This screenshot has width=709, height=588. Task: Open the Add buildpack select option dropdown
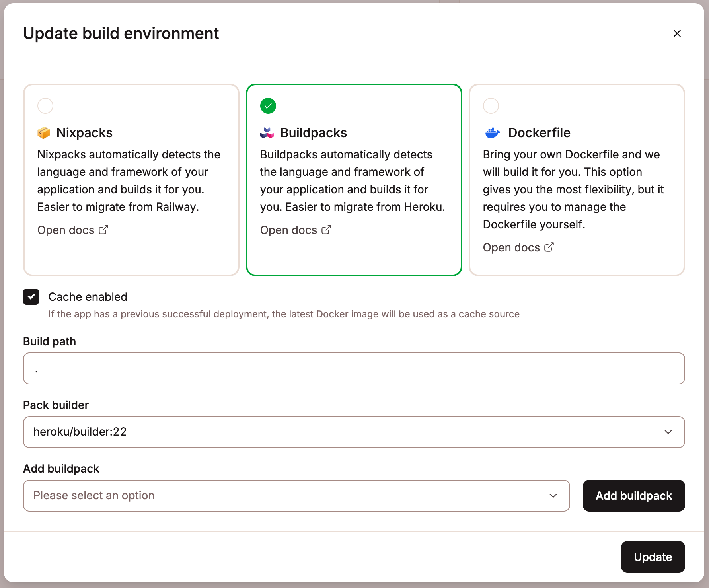tap(296, 496)
